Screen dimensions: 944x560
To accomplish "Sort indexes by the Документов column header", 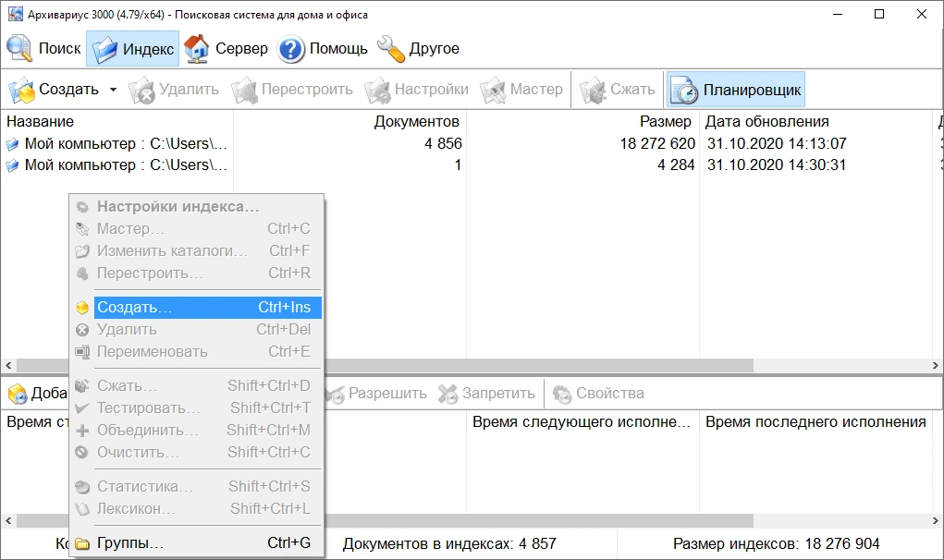I will (x=349, y=121).
